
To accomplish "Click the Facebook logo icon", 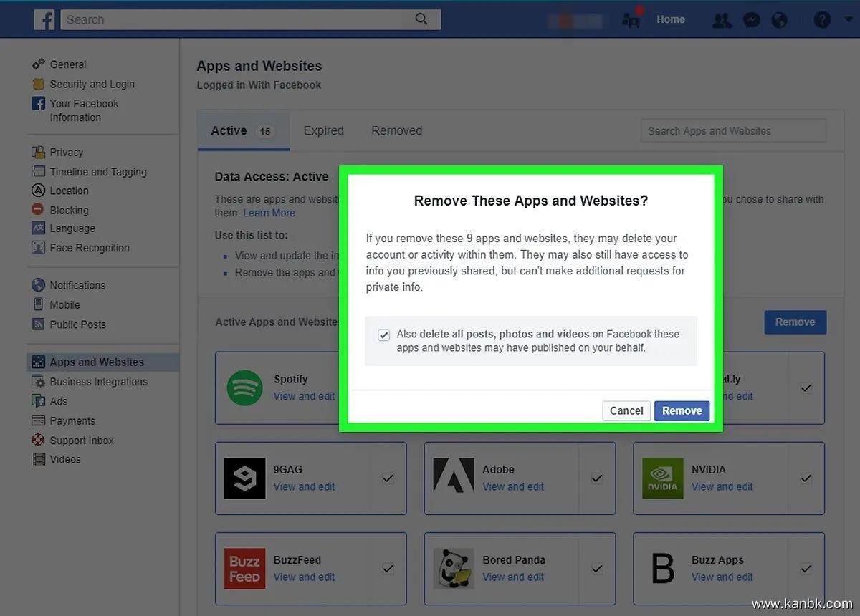I will click(x=44, y=20).
